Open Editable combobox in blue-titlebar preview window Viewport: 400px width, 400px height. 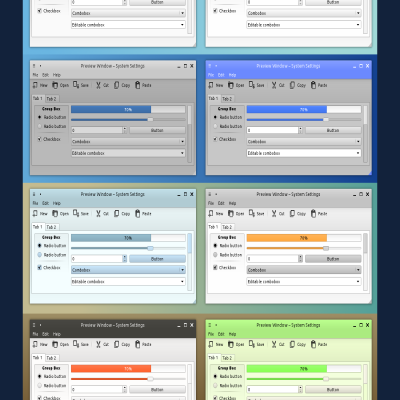[304, 153]
